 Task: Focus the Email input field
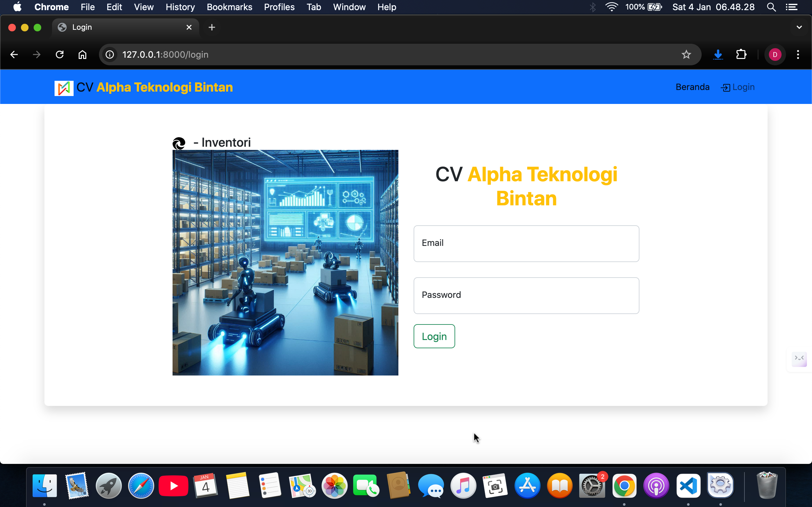(x=526, y=243)
